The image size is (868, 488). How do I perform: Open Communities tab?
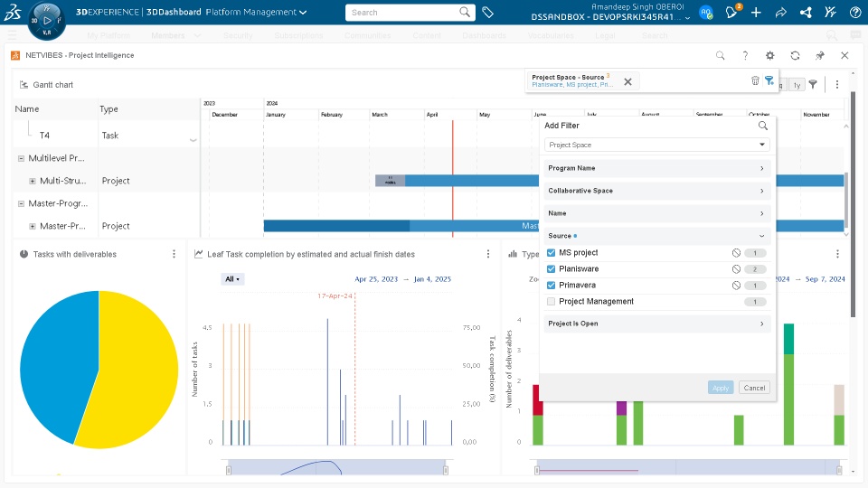[x=368, y=35]
